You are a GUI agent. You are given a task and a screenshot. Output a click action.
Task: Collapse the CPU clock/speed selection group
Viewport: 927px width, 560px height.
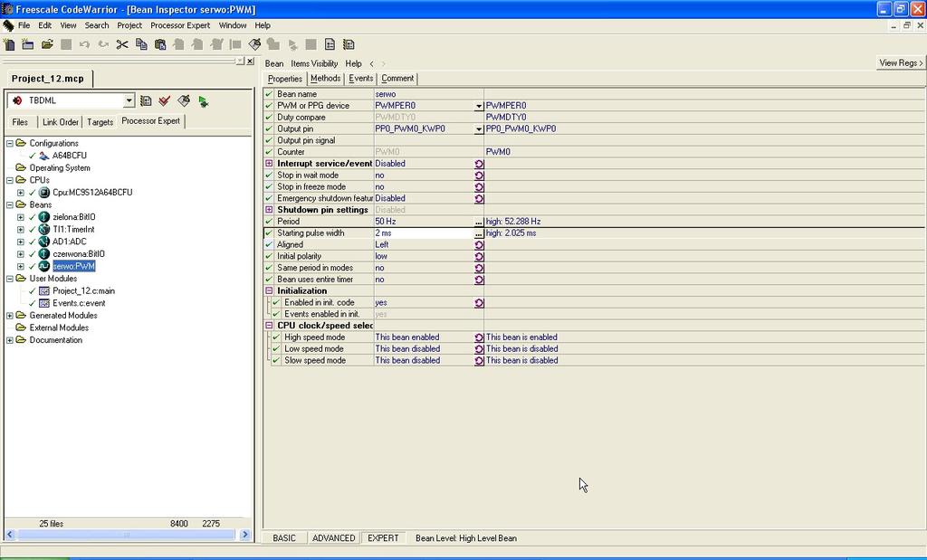click(x=269, y=326)
